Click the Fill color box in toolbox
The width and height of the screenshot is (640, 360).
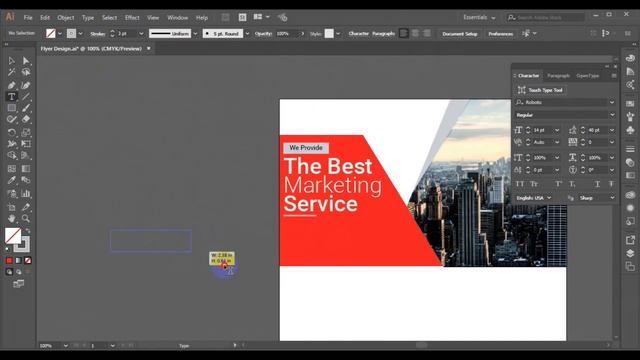pos(13,236)
